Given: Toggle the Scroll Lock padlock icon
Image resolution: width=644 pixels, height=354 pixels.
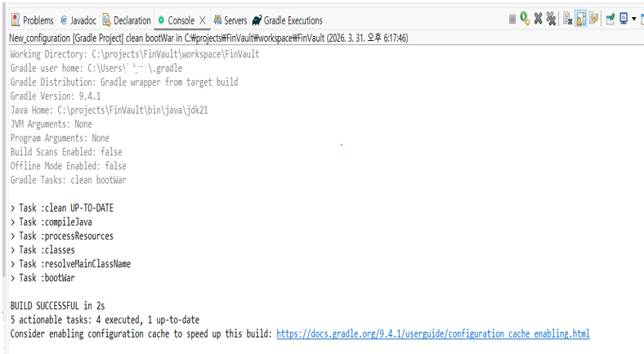Looking at the screenshot, I should [581, 19].
